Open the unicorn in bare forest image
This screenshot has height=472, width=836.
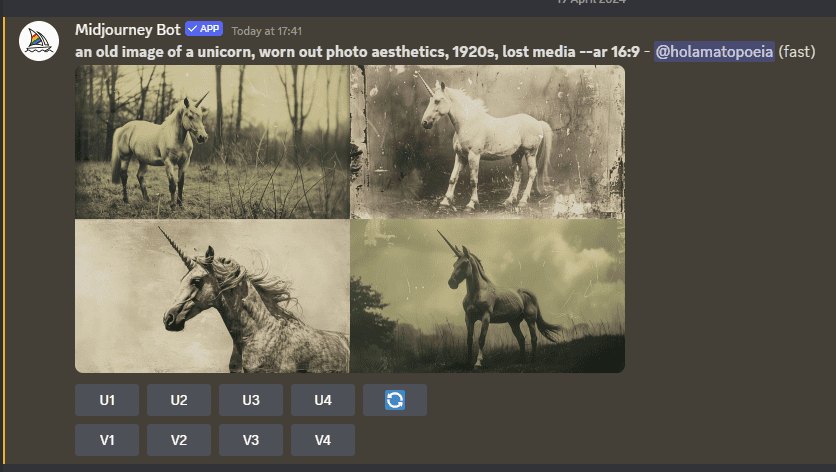click(x=212, y=142)
